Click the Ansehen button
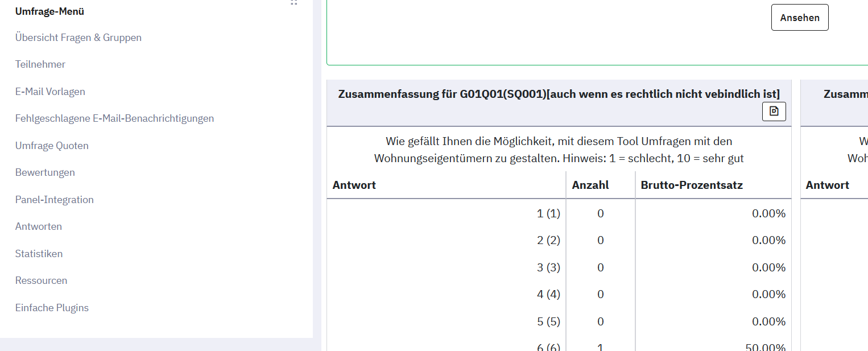 (x=800, y=18)
